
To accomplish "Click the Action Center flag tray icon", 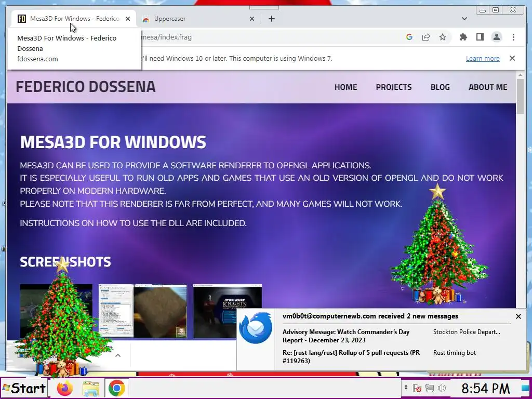I will pos(417,388).
